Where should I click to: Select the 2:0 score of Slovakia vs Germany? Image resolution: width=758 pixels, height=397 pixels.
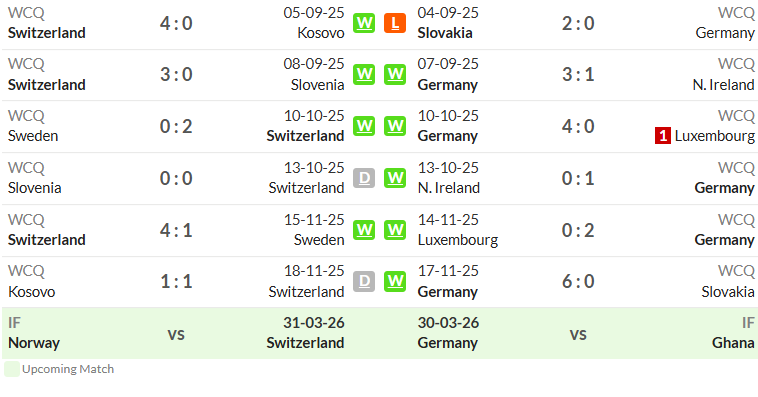[578, 23]
